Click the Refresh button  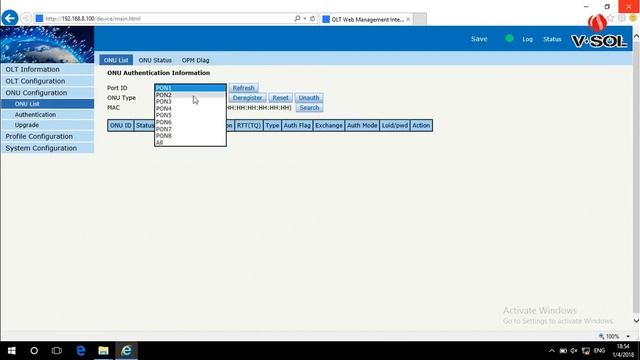pyautogui.click(x=243, y=88)
